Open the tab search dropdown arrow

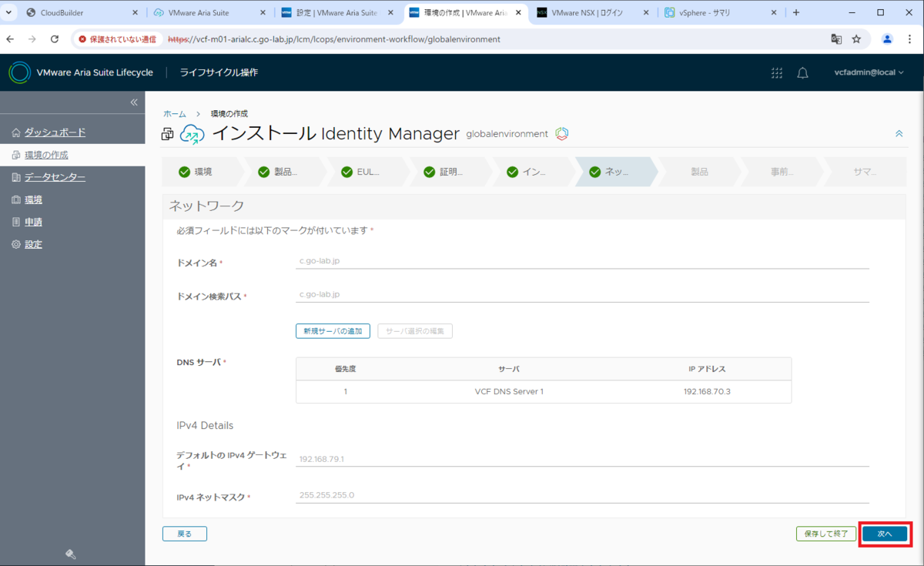click(x=8, y=12)
